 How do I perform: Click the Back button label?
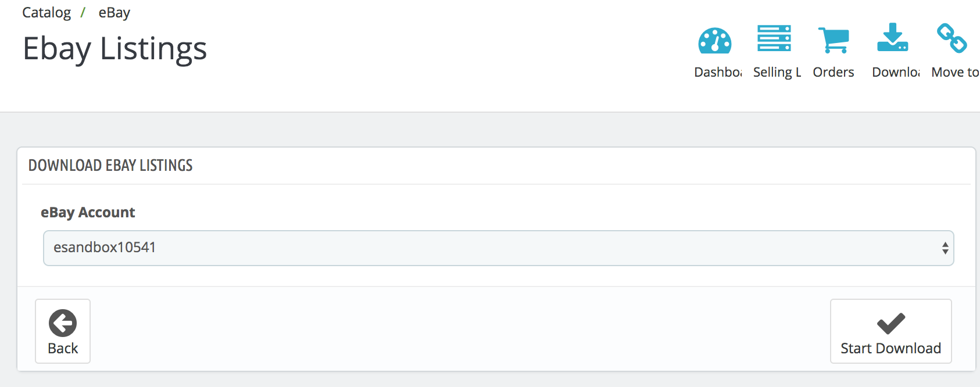click(x=63, y=348)
